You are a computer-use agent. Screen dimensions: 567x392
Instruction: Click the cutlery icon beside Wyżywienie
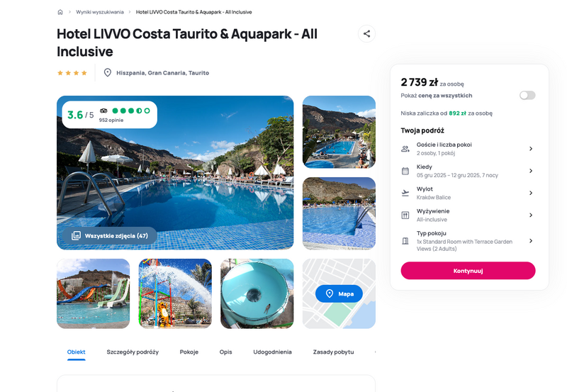click(405, 215)
